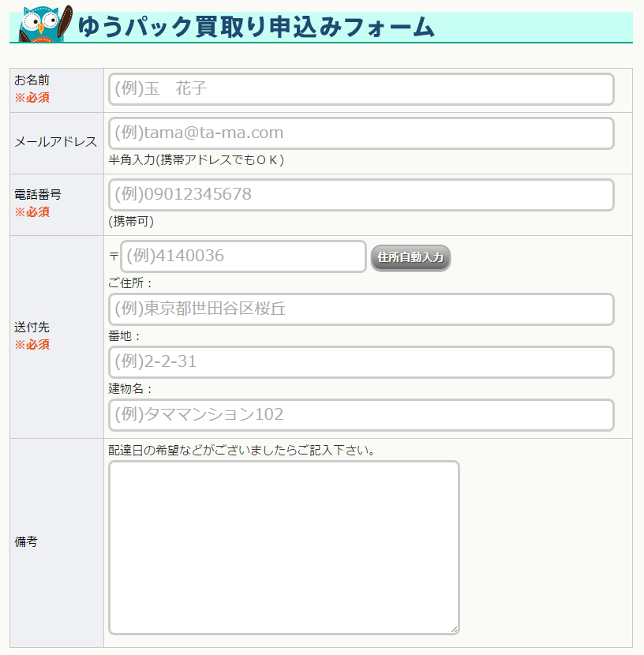Click the ※必須 mark under 送付先
The height and width of the screenshot is (655, 644).
32,345
